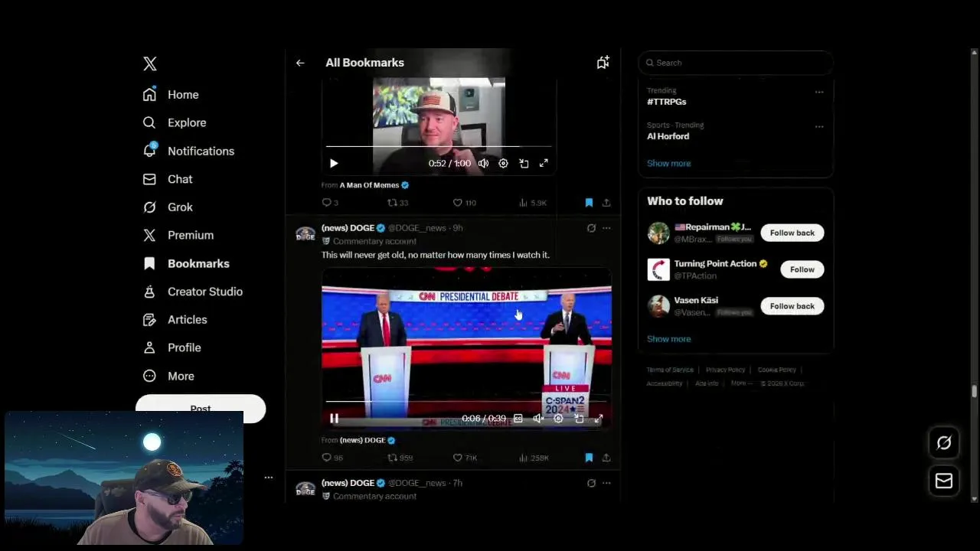Follow back Vasen Käsi
Screen dimensions: 980x551
[x=792, y=306]
